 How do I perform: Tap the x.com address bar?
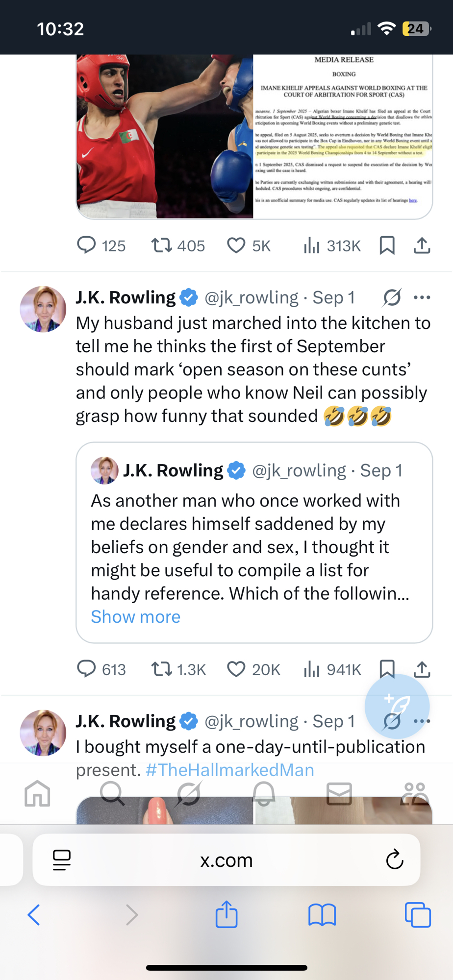pos(226,860)
